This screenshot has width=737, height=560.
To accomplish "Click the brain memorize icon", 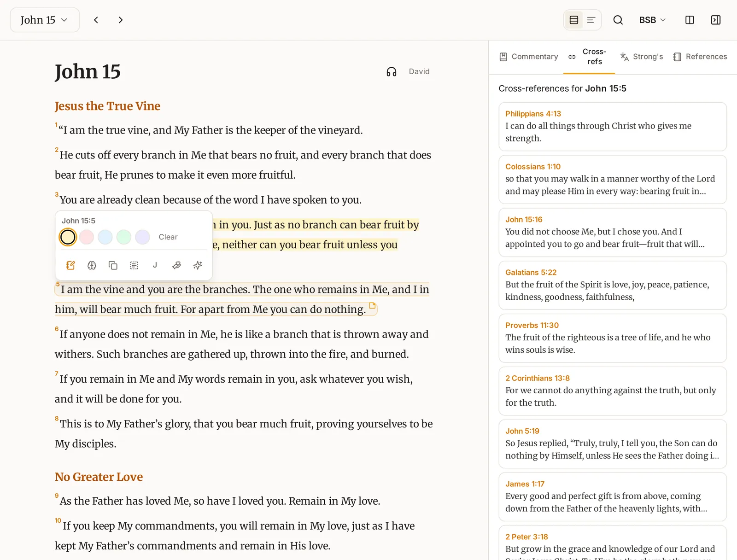I will coord(92,265).
